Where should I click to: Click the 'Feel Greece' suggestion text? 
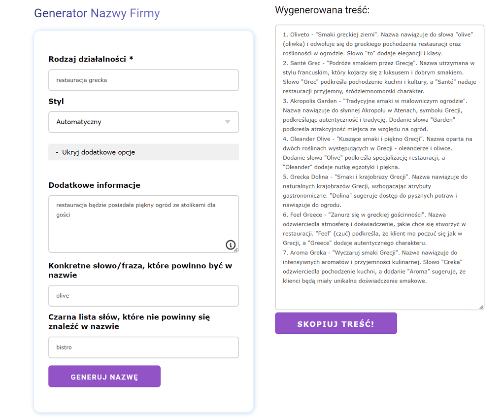click(x=306, y=215)
